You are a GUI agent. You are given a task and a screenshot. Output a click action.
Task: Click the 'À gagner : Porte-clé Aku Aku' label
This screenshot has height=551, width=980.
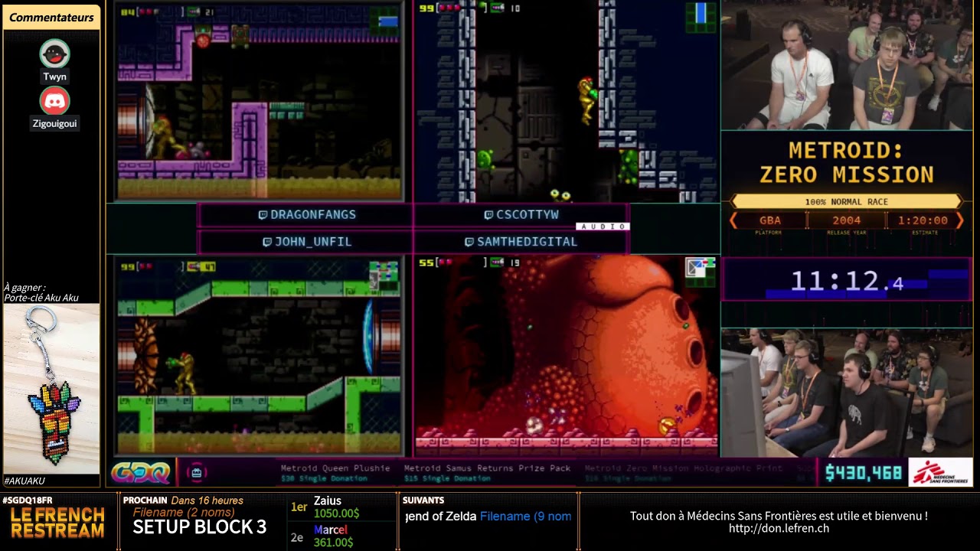coord(41,293)
